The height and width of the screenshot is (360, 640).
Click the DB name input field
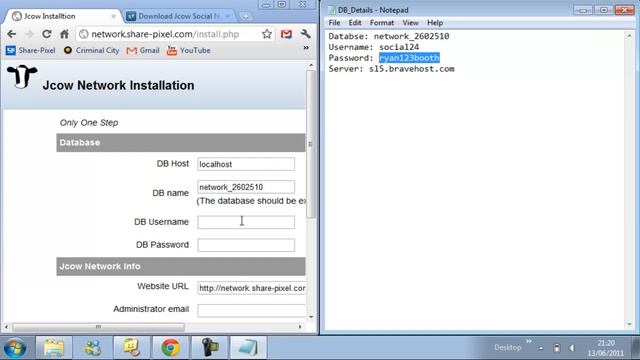click(x=246, y=187)
